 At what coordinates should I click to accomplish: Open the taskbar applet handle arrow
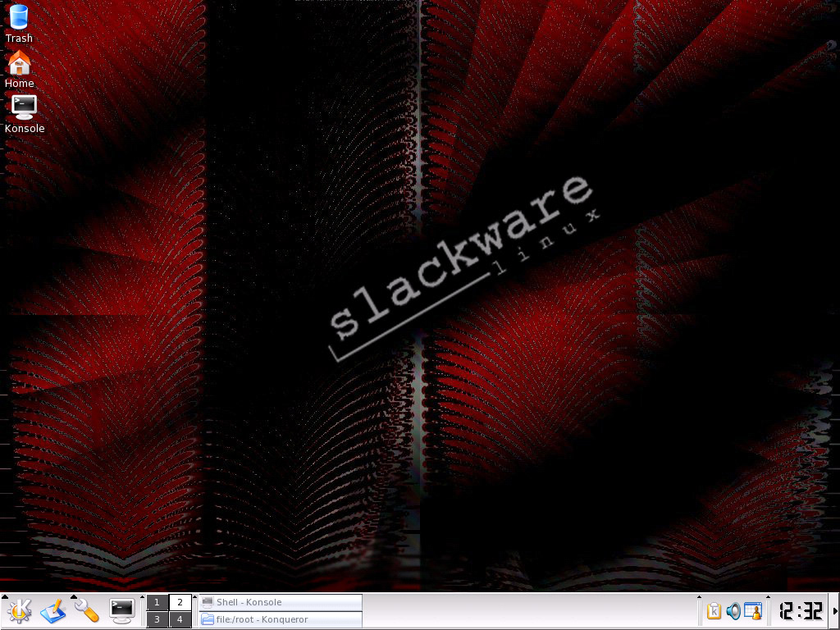[x=195, y=597]
